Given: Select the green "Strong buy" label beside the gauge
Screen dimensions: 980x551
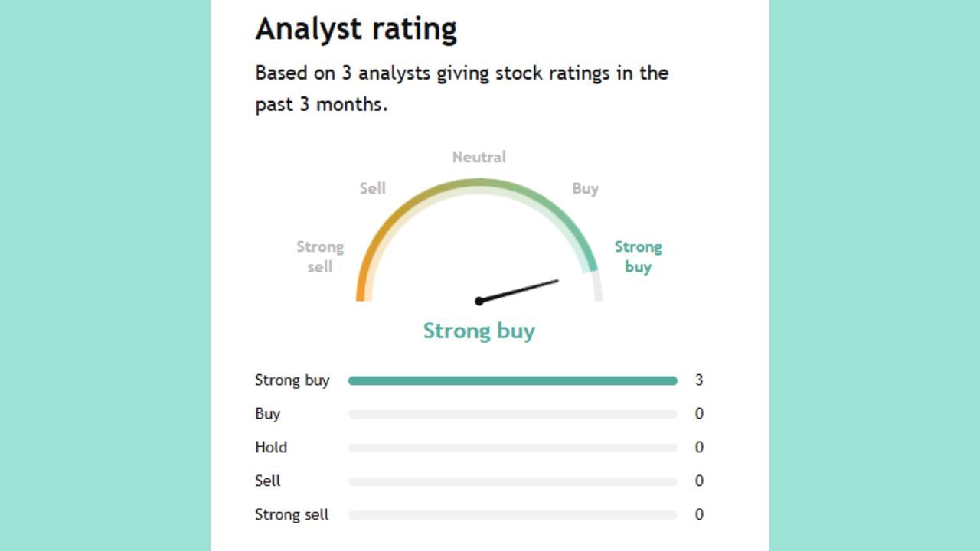Looking at the screenshot, I should pos(638,256).
